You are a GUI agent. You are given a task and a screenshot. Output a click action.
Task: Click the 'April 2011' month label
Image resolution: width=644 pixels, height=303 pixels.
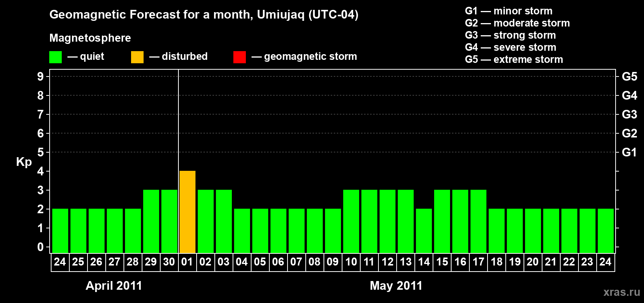pyautogui.click(x=114, y=286)
